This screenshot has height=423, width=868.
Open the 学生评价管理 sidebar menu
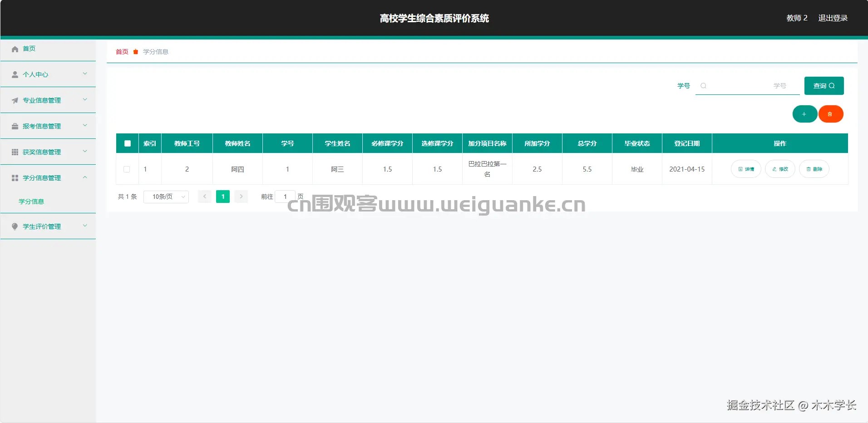pyautogui.click(x=48, y=226)
